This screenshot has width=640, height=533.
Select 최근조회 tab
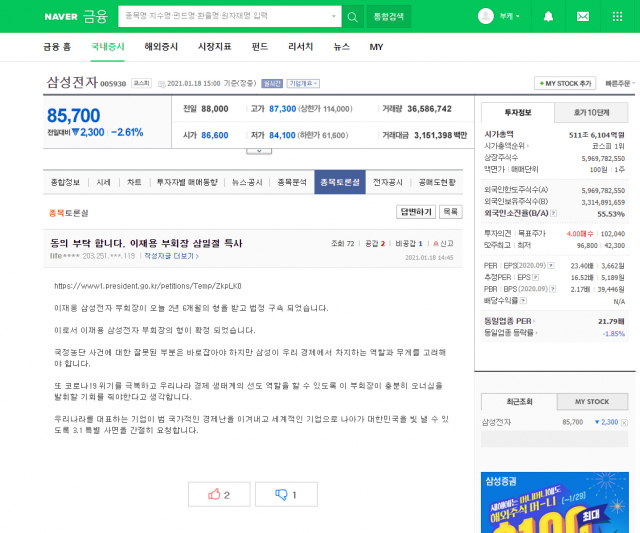click(519, 402)
